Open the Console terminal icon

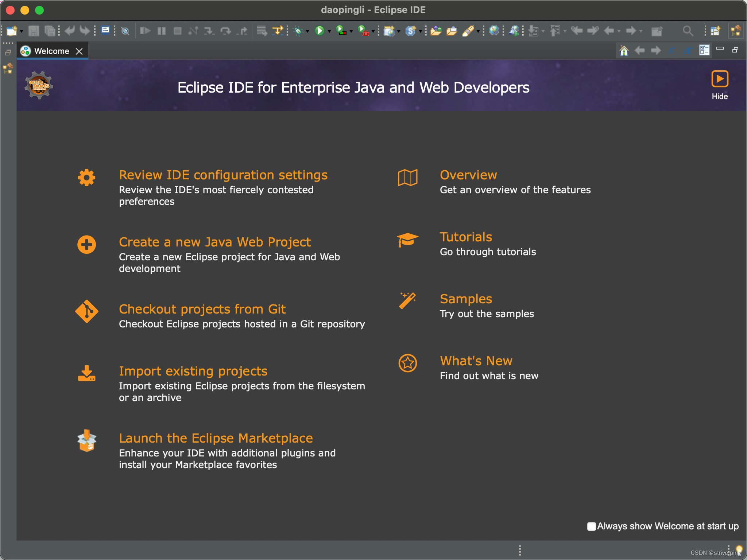(x=105, y=30)
